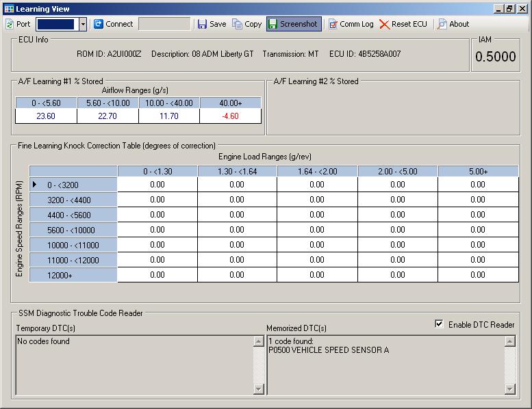Open the About label
Viewport: 532px width, 409px height.
459,24
